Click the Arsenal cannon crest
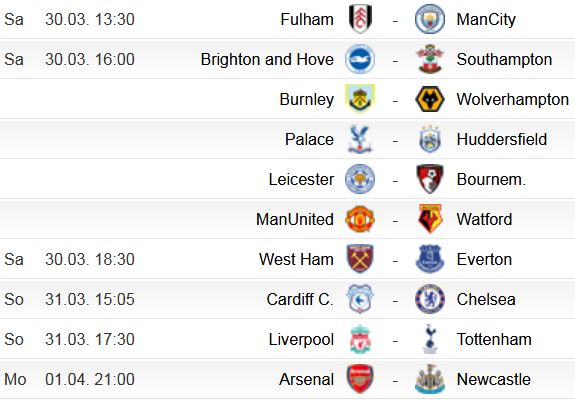 coord(360,379)
